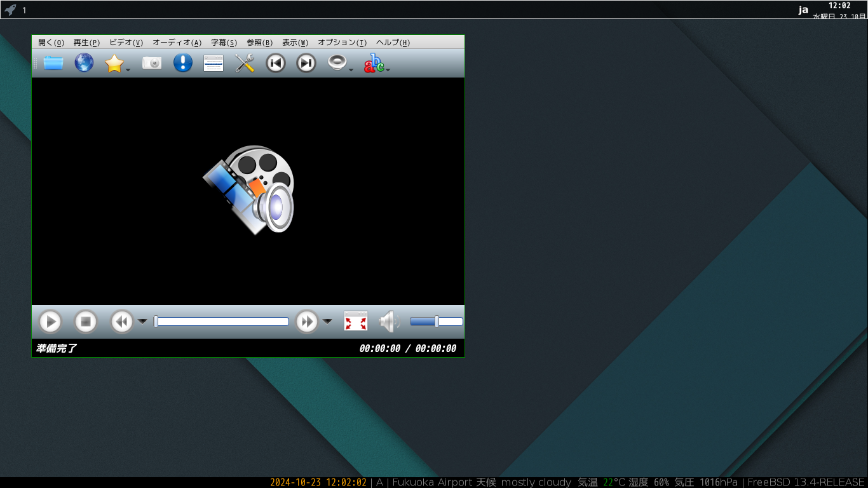Expand the rewind options dropdown arrow

click(142, 322)
